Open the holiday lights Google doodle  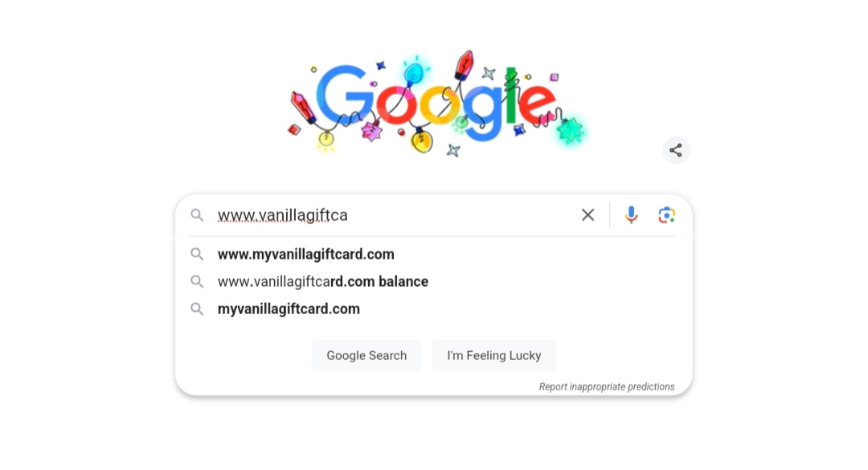(x=436, y=104)
